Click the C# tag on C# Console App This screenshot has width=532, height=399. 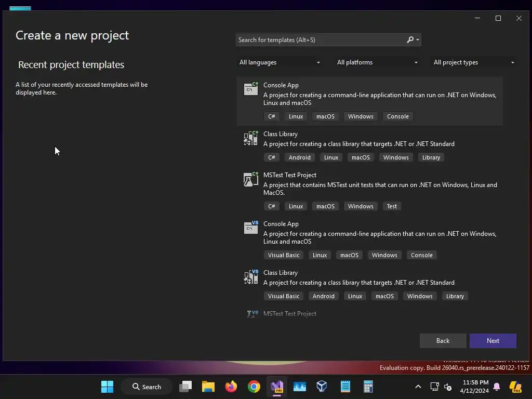point(271,116)
